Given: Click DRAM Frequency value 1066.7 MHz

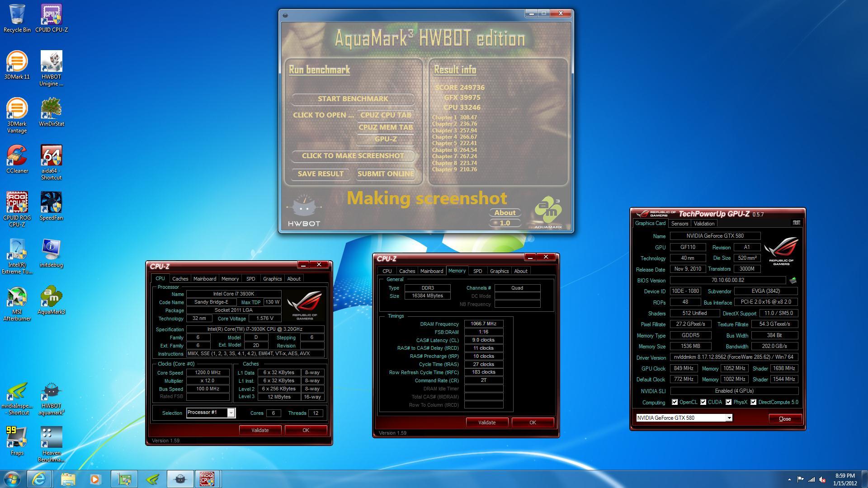Looking at the screenshot, I should click(x=483, y=324).
